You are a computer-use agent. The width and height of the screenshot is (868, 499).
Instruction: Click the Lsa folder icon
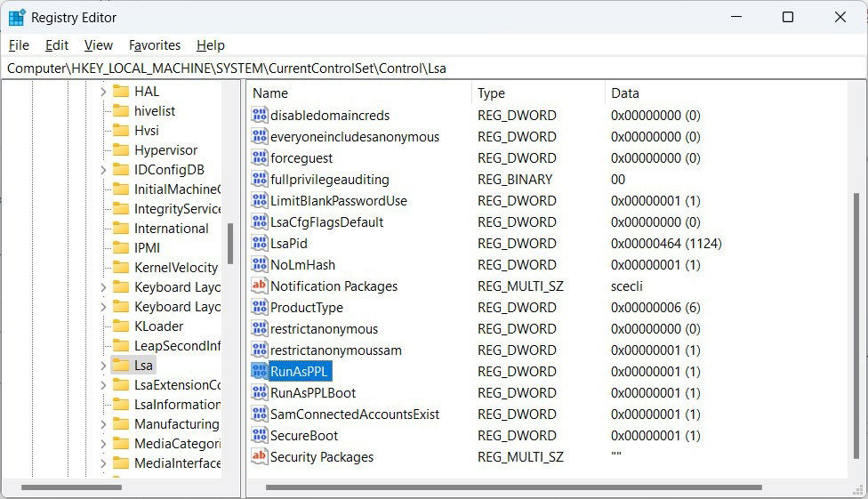coord(121,365)
